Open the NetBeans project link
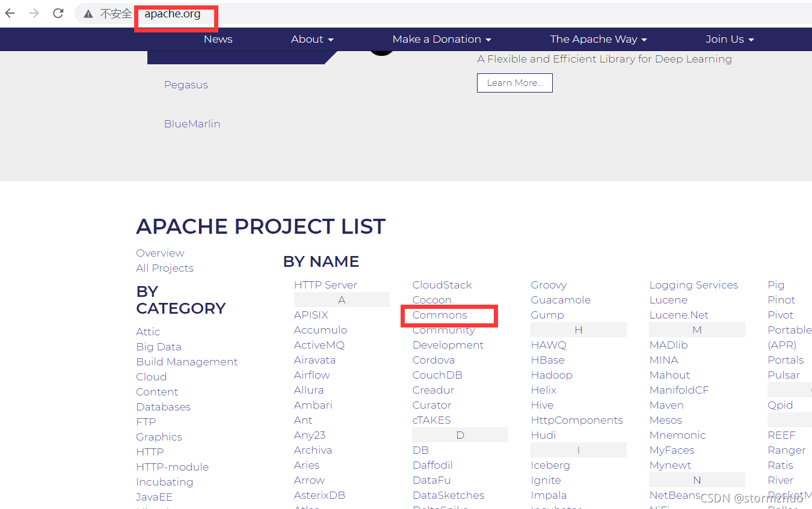 click(x=675, y=495)
